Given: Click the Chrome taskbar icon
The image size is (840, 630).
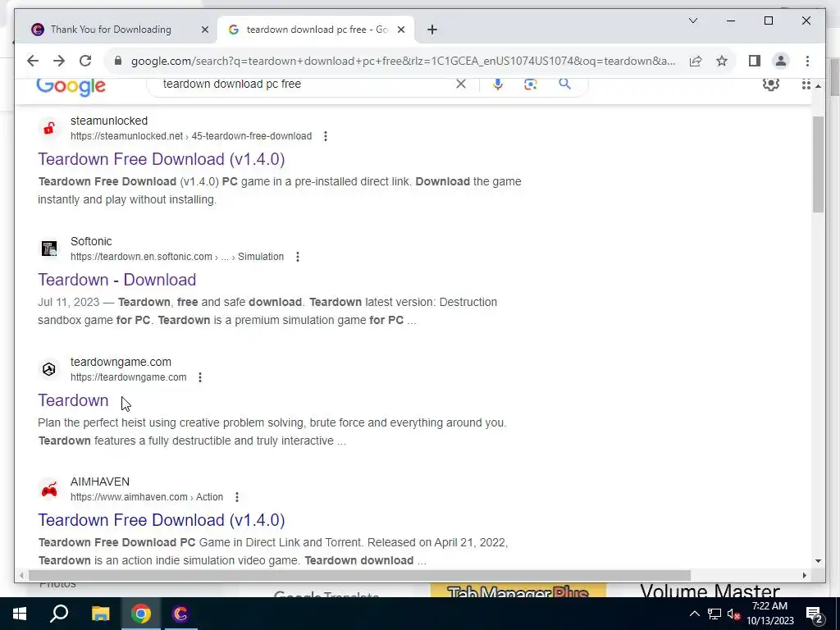Looking at the screenshot, I should [x=140, y=614].
